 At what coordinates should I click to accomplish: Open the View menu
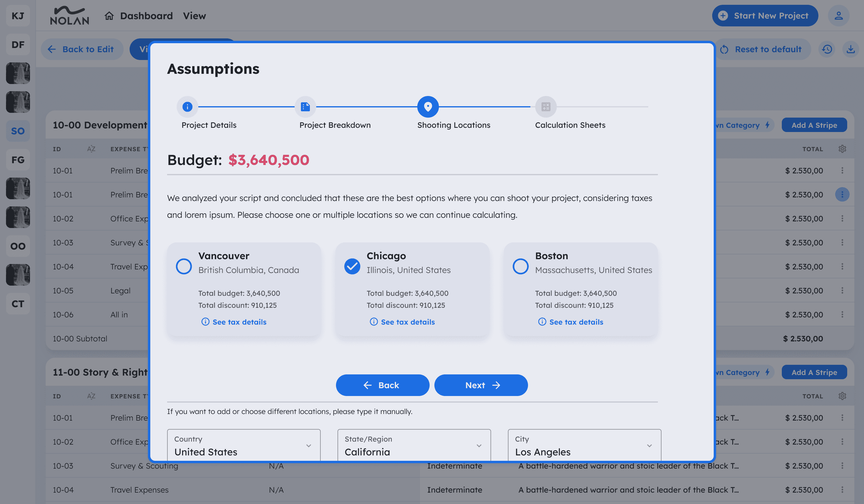click(194, 16)
